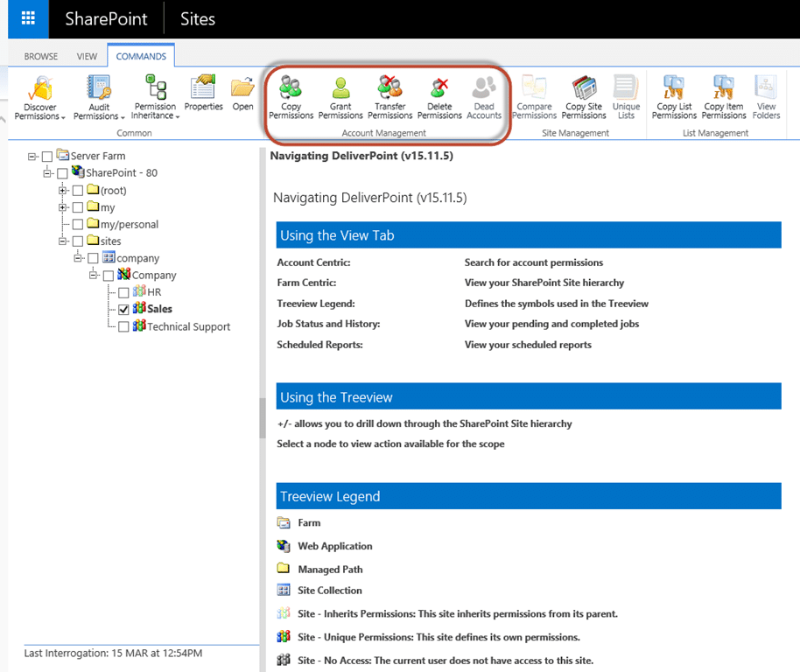
Task: Collapse the capitalized Company site node
Action: (x=94, y=276)
